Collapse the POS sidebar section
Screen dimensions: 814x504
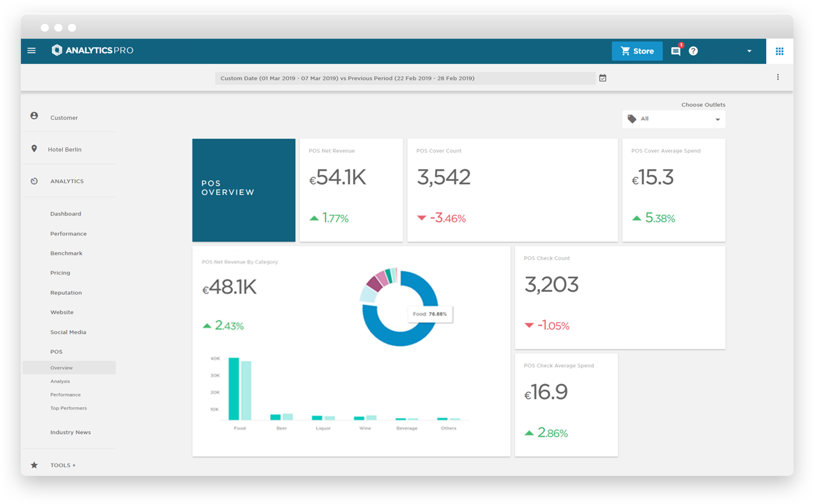pyautogui.click(x=56, y=352)
